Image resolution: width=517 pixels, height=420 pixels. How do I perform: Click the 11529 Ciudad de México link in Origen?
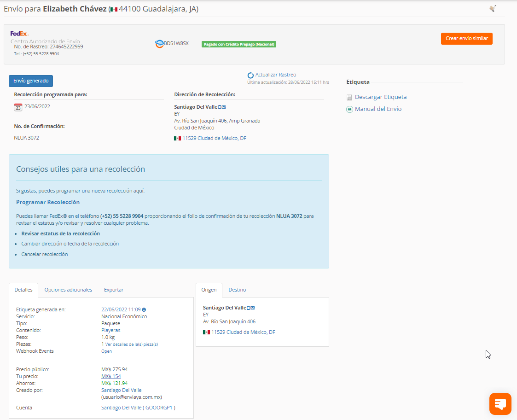click(x=244, y=332)
